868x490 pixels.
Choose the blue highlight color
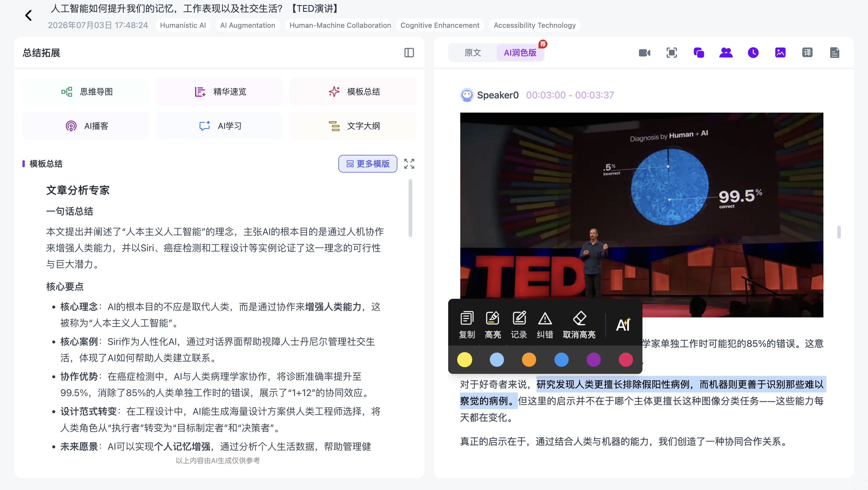561,359
